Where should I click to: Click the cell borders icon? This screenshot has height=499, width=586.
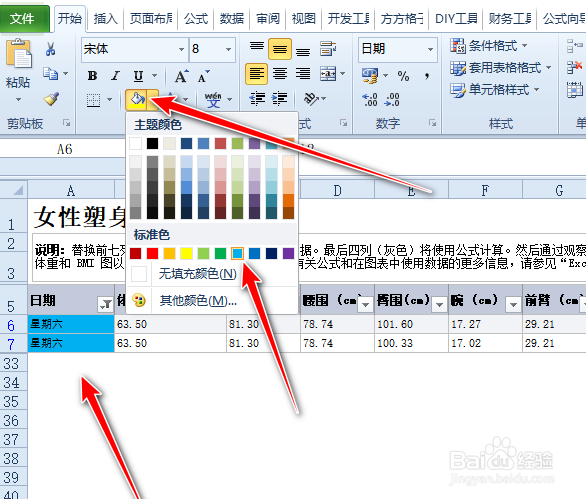[93, 100]
